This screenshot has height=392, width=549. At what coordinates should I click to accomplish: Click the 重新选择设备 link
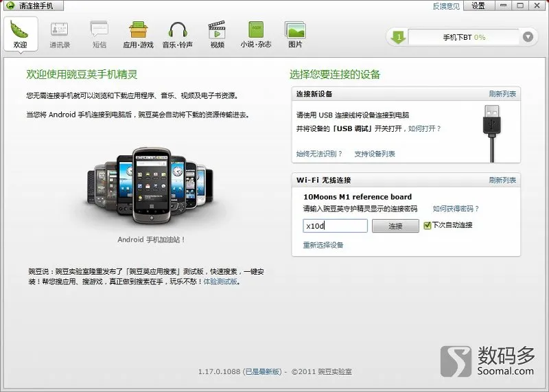point(323,245)
